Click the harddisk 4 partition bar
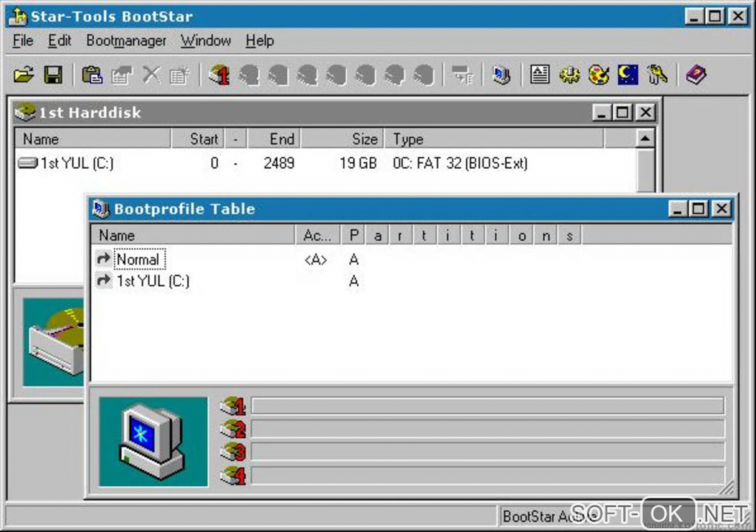756x532 pixels. [488, 475]
